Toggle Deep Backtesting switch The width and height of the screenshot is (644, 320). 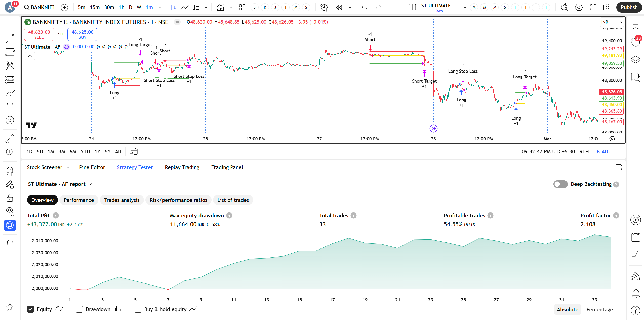[560, 184]
